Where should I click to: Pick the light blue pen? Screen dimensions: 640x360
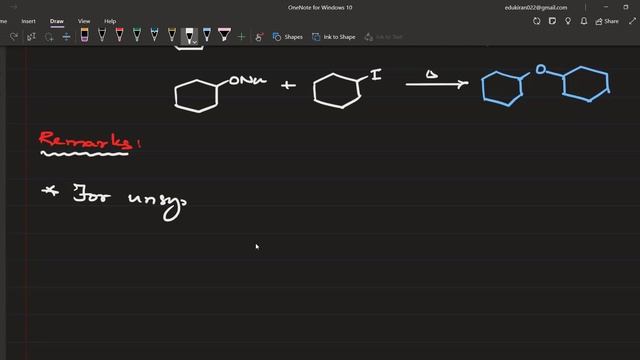[207, 35]
